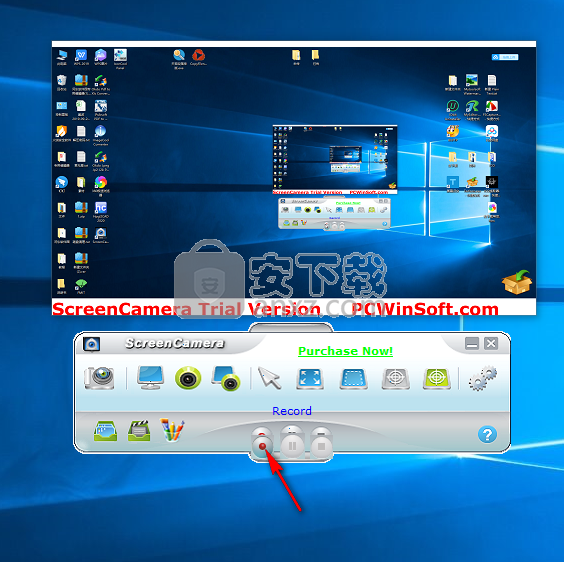This screenshot has width=564, height=562.
Task: Select the green webcam video source
Action: 188,378
